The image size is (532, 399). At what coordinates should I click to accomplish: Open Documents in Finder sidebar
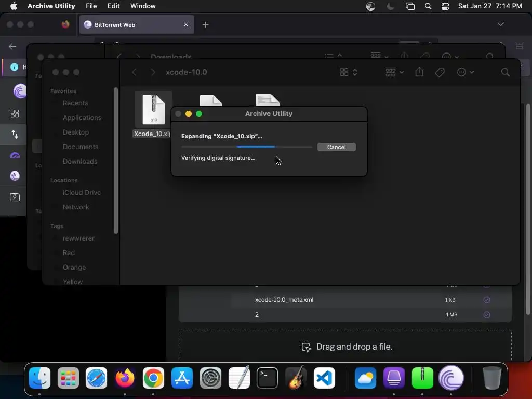click(81, 147)
